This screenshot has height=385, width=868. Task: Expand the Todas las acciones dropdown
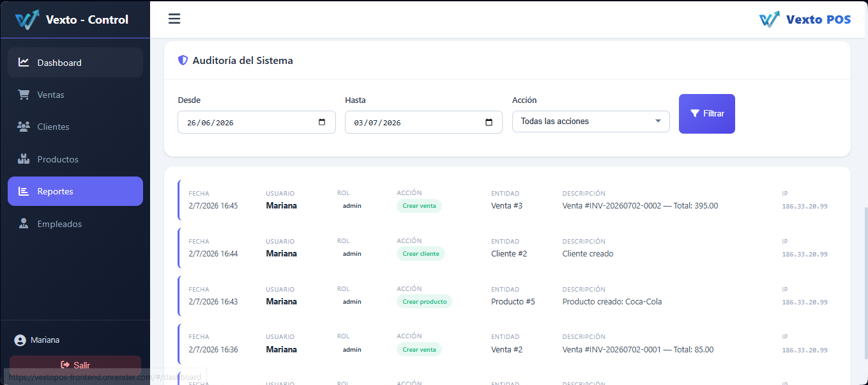[x=591, y=122]
